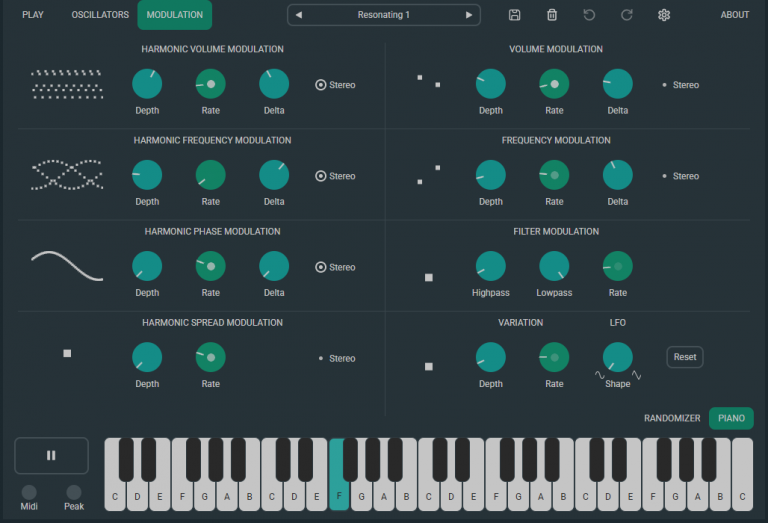Screen dimensions: 768x523
Task: Disable Stereo for Harmonic Volume Modulation
Action: pos(321,85)
